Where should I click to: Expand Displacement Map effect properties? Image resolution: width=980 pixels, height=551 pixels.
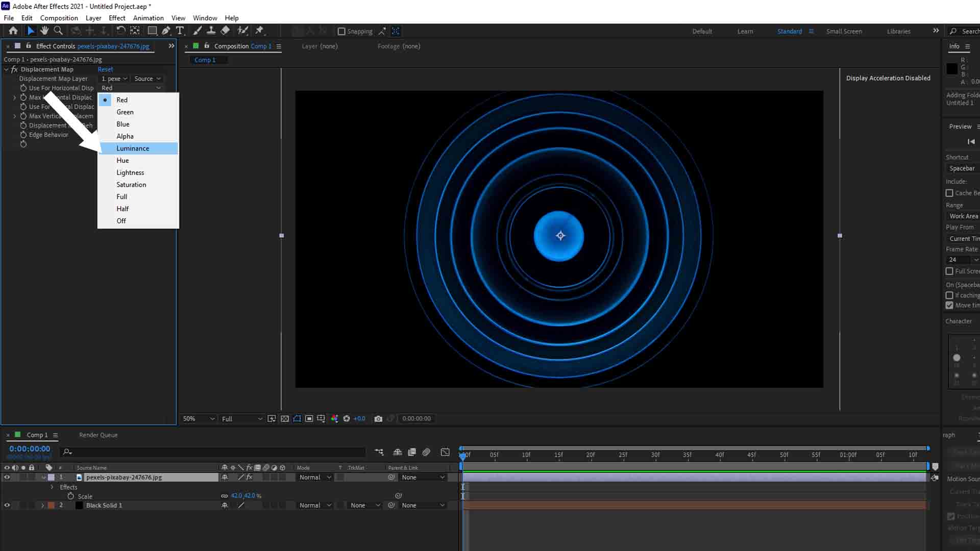coord(7,69)
